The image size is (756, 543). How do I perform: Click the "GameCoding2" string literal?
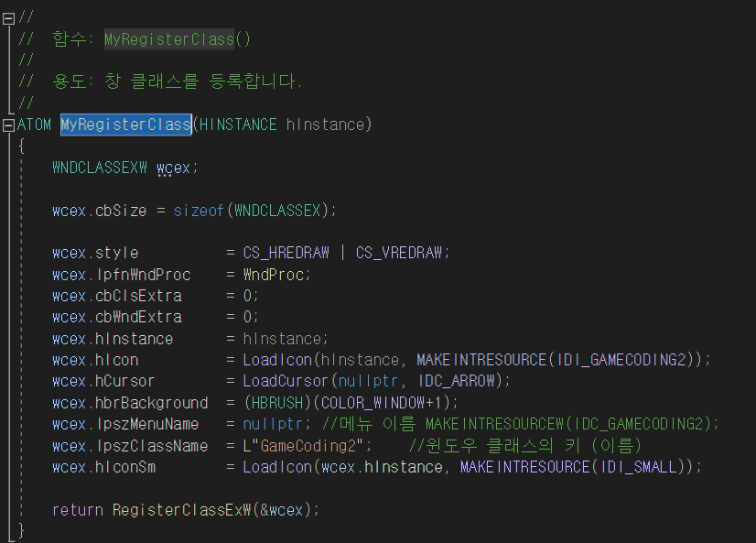click(x=308, y=446)
